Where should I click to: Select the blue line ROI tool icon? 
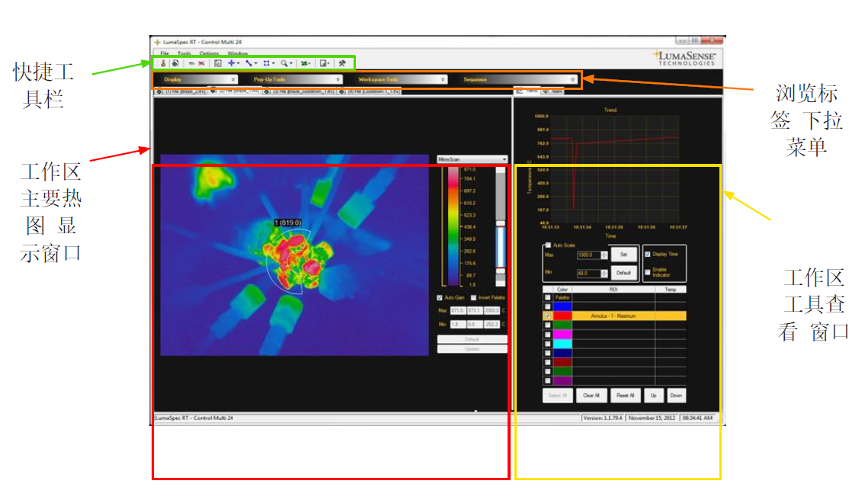point(249,64)
